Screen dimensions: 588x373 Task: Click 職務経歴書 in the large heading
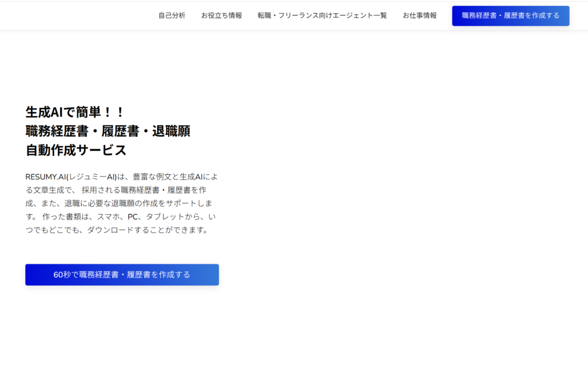[x=56, y=131]
